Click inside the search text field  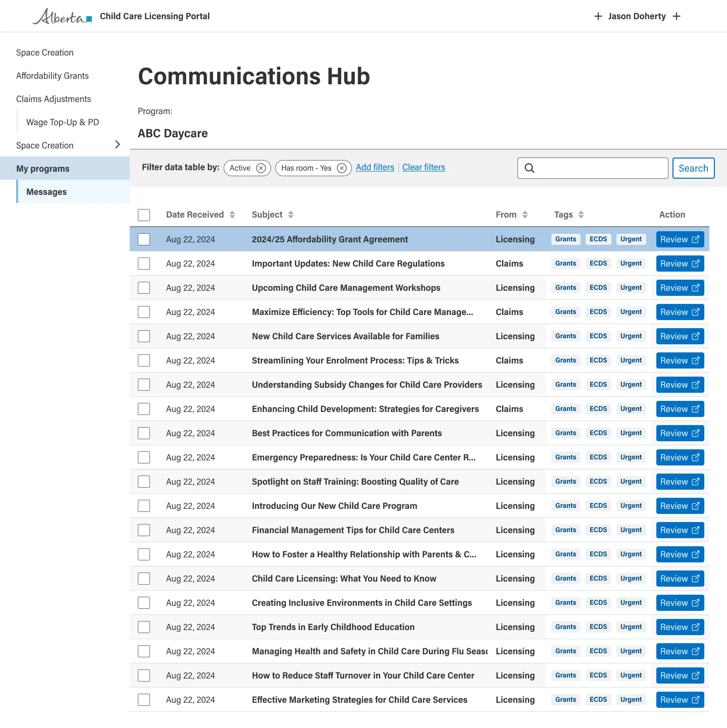(593, 168)
